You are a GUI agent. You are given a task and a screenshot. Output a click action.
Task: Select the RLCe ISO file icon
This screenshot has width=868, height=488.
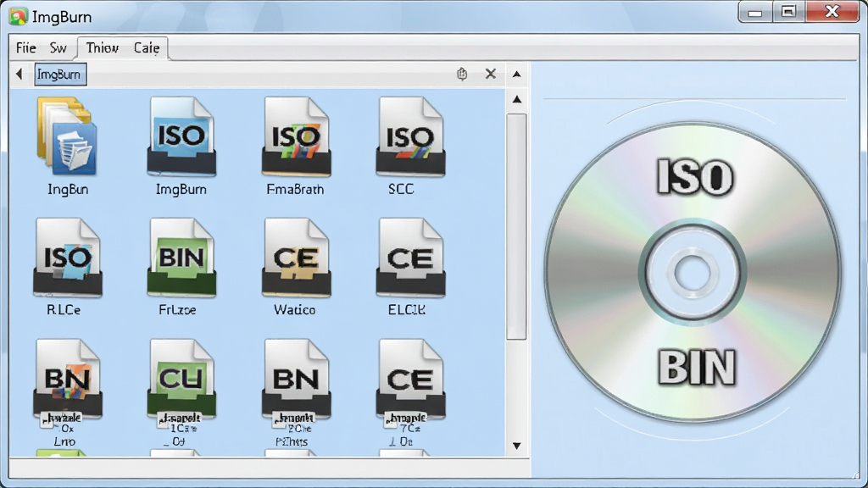pos(68,258)
